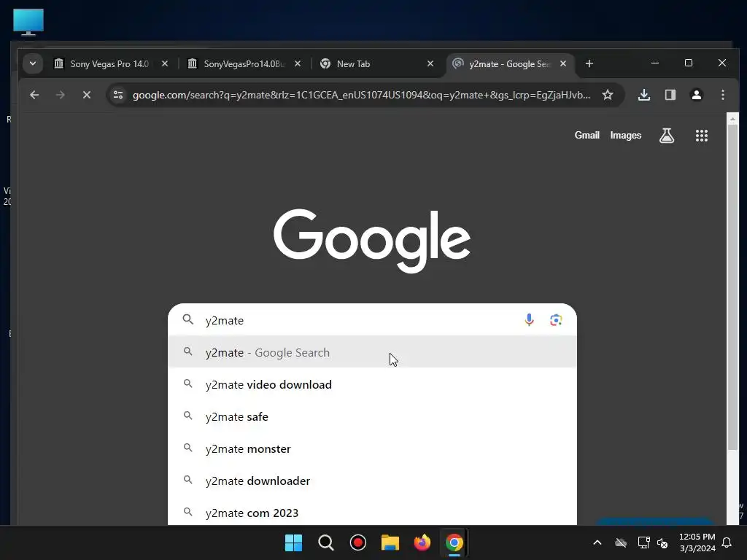747x560 pixels.
Task: Click the muted volume tray icon
Action: 662,542
